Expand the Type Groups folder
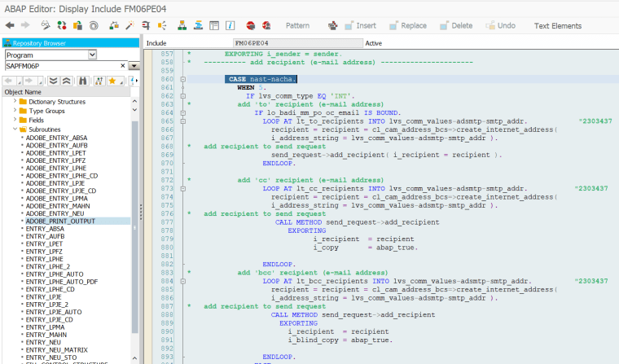 [x=15, y=111]
